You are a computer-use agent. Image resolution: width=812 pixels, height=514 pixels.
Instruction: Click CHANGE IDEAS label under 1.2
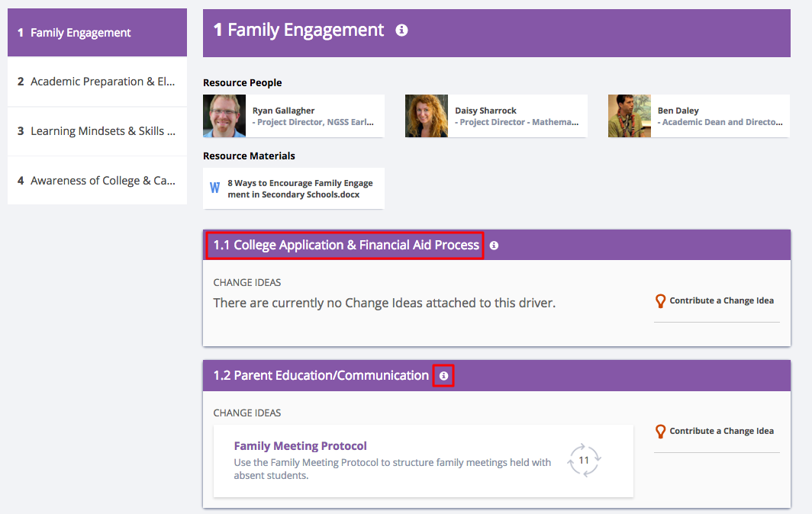coord(247,413)
